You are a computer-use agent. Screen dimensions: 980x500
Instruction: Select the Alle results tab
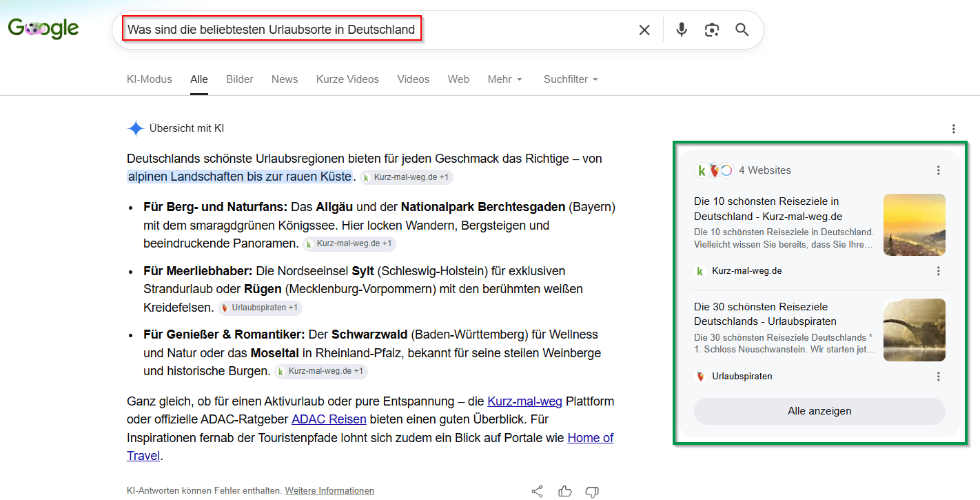click(x=199, y=79)
